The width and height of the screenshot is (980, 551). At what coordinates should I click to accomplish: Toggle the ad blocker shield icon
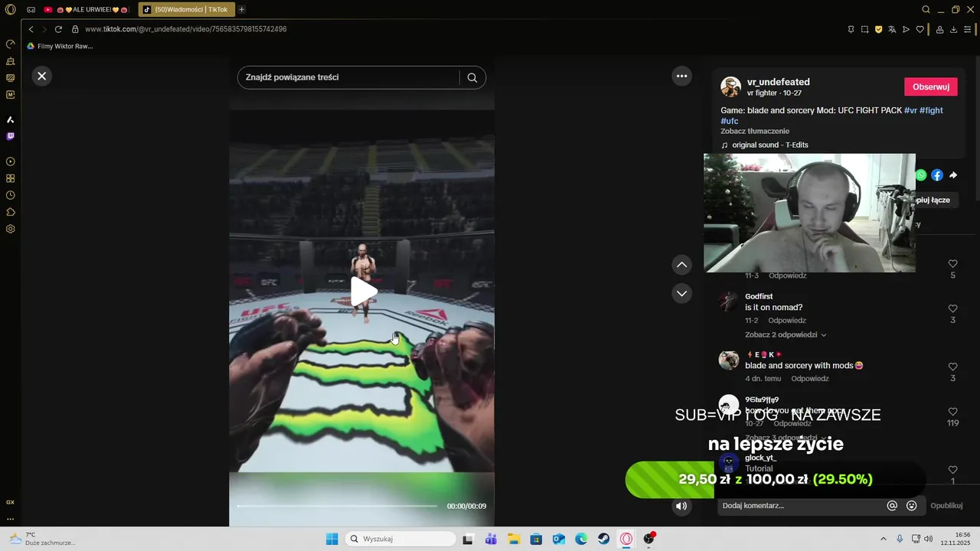point(878,29)
